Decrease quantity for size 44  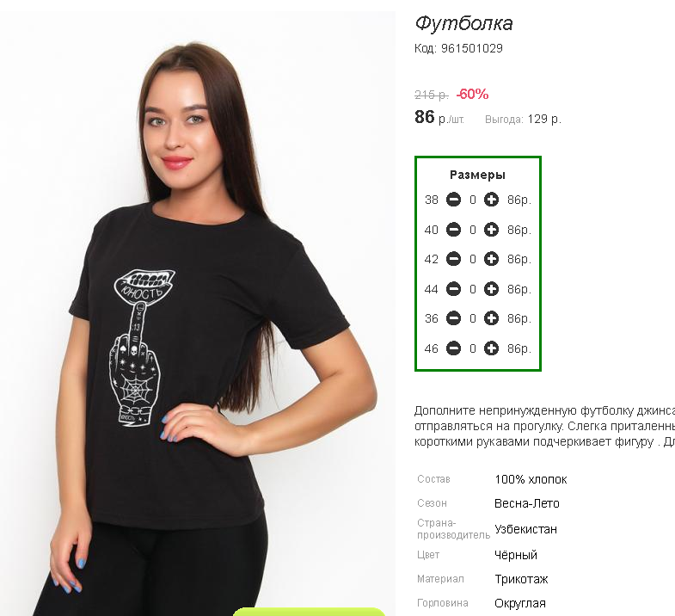click(x=453, y=288)
